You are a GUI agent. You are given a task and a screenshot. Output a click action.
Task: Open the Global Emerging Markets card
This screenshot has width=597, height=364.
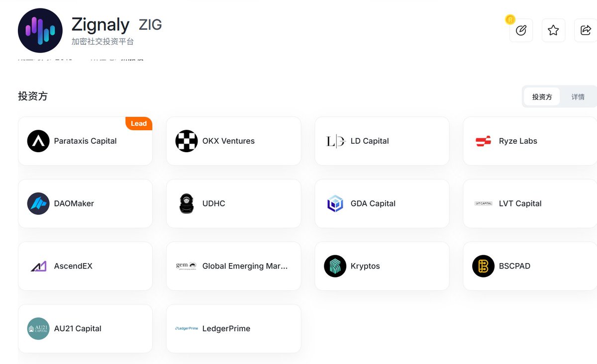click(234, 267)
